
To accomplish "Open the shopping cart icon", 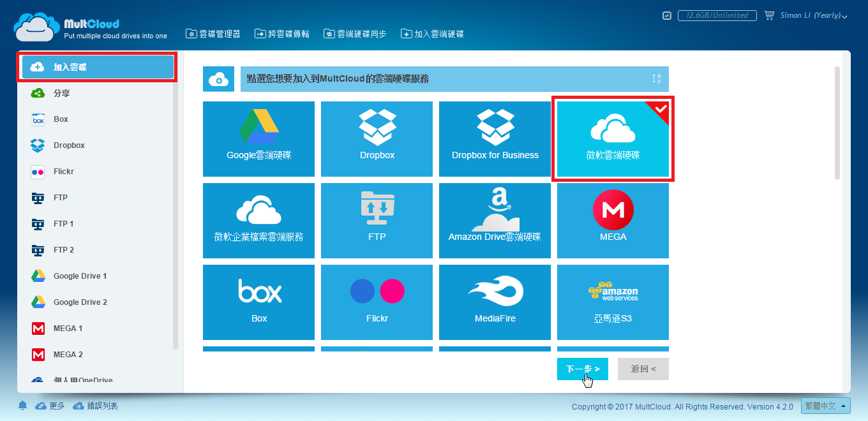I will 769,15.
